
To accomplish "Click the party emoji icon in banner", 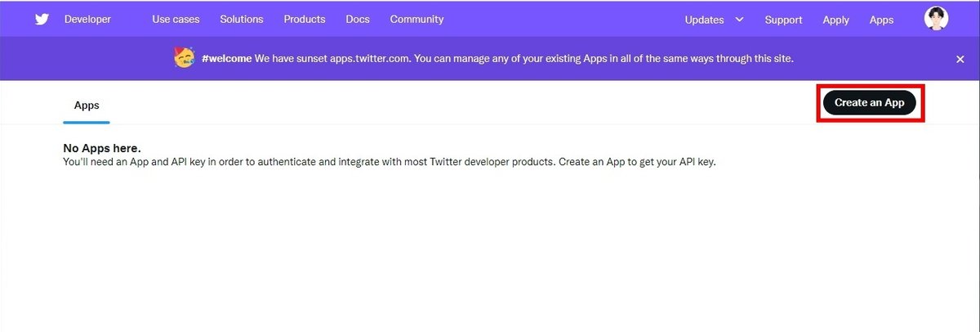I will 185,58.
